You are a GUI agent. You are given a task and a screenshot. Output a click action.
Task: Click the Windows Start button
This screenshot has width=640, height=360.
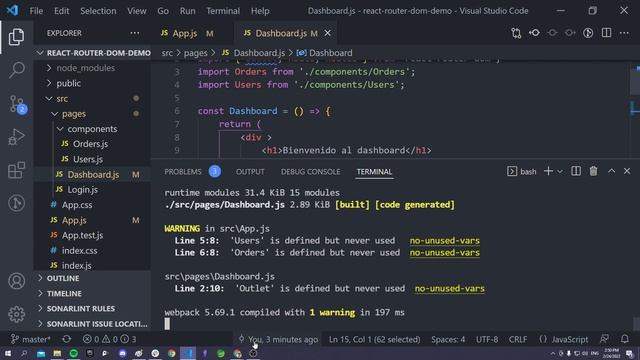point(7,353)
